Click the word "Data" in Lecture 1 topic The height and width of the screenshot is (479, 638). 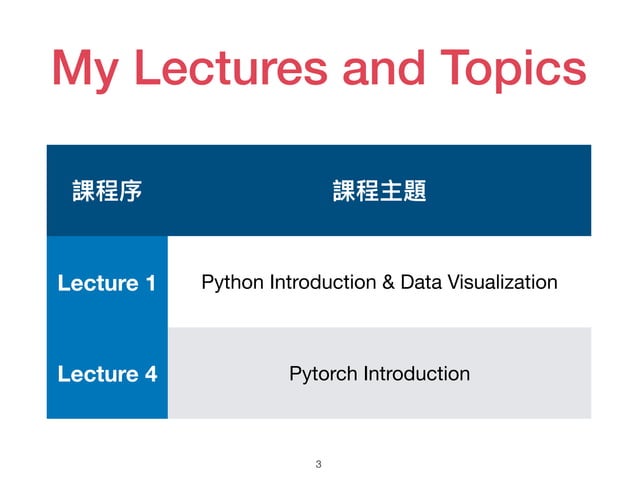421,282
